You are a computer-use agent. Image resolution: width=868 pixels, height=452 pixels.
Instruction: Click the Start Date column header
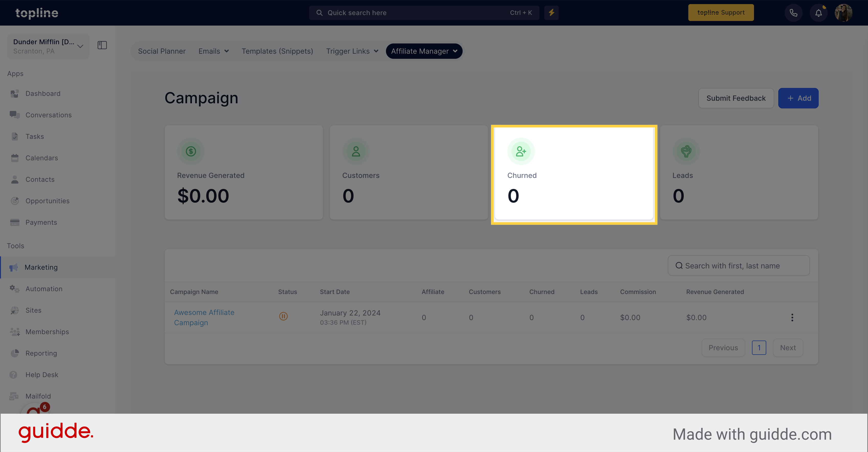pos(335,292)
